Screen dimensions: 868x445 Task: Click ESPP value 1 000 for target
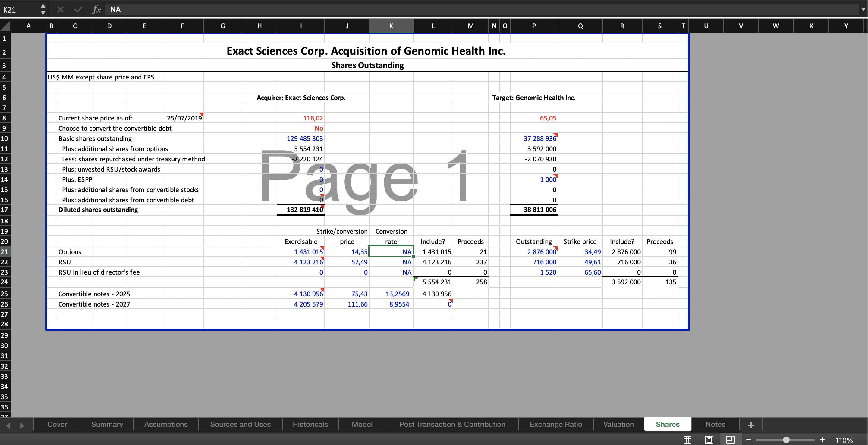pos(534,179)
